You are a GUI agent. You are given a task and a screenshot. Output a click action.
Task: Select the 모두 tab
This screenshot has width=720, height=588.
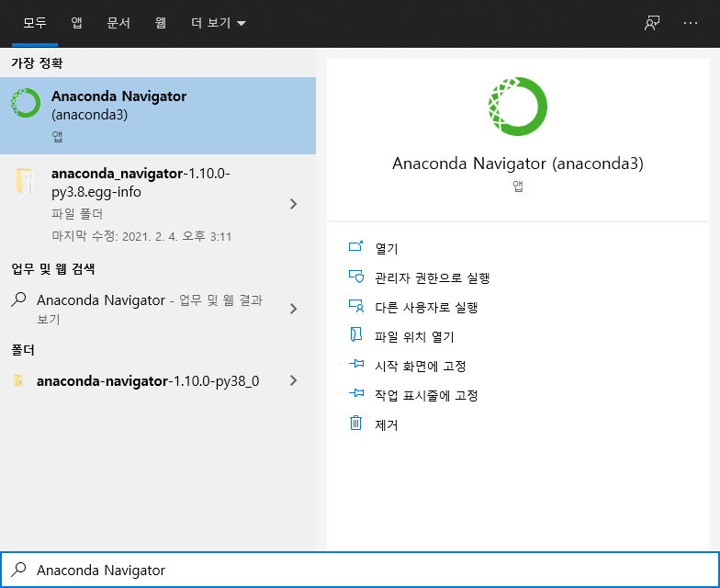point(35,23)
